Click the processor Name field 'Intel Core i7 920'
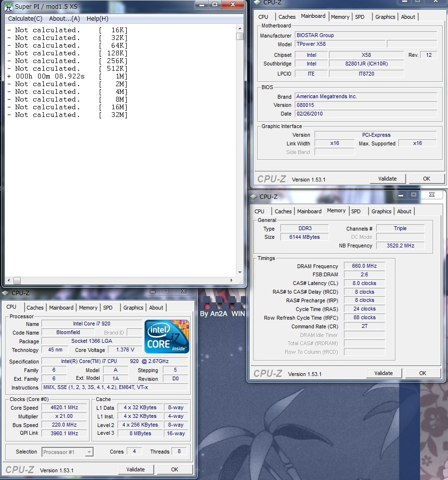Image resolution: width=448 pixels, height=480 pixels. click(x=92, y=324)
